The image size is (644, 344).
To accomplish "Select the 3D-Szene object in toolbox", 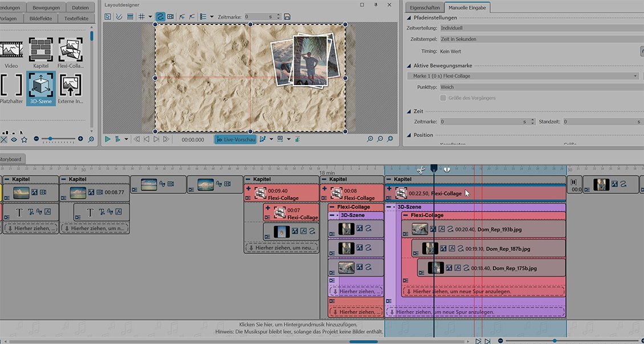I will click(40, 87).
